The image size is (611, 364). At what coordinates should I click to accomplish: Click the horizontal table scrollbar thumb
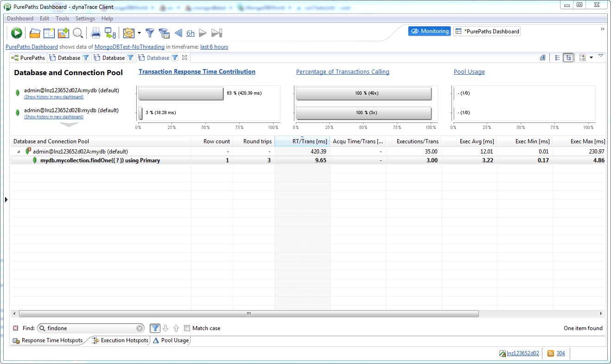point(248,314)
